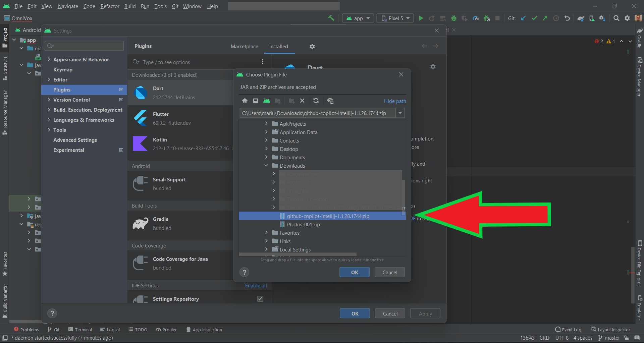Open the path history dropdown arrow

pyautogui.click(x=400, y=113)
